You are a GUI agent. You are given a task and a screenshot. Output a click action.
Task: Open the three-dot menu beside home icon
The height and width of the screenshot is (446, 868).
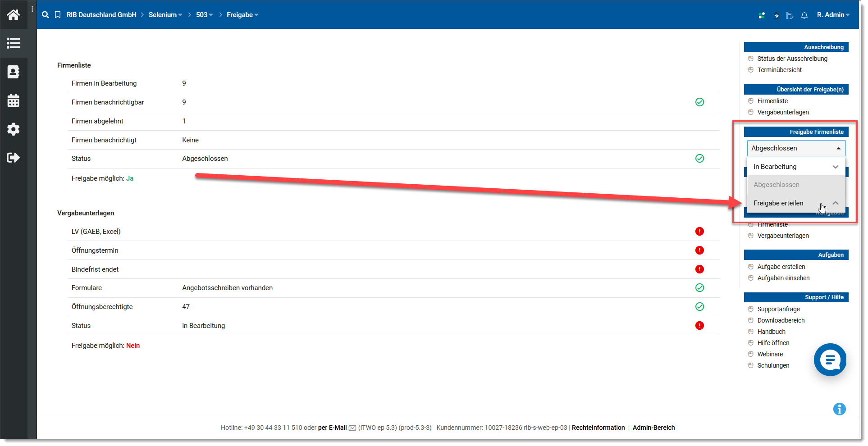point(32,9)
